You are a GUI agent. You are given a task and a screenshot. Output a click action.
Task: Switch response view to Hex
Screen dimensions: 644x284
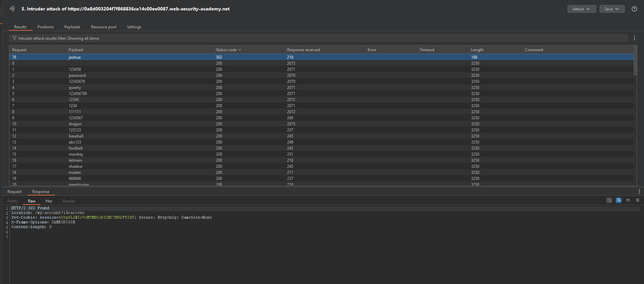(49, 201)
